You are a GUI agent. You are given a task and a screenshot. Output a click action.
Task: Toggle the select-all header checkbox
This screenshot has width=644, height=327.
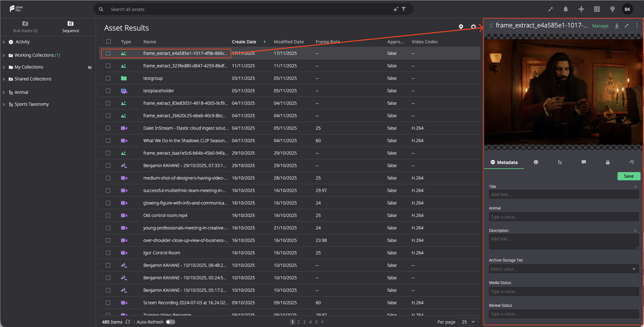tap(109, 41)
